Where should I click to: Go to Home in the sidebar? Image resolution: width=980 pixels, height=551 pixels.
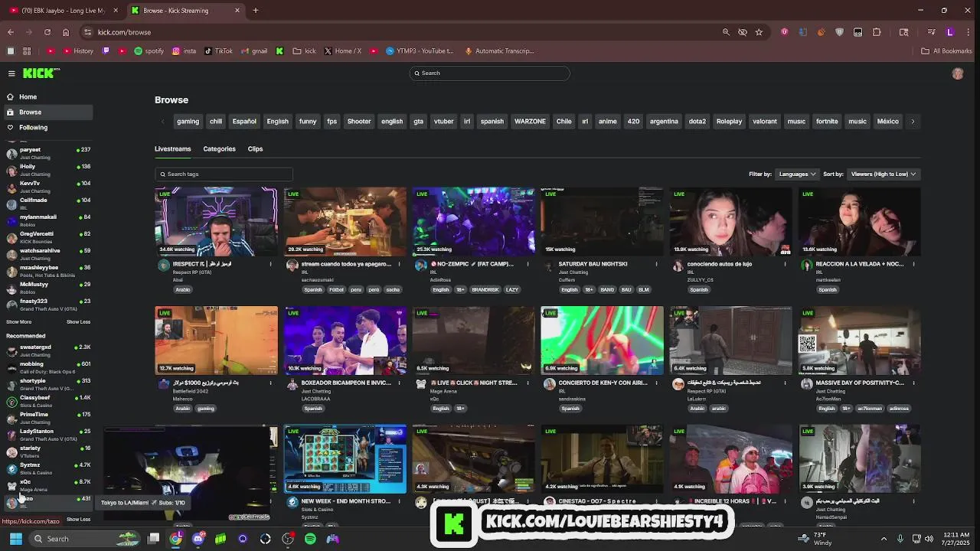[47, 96]
